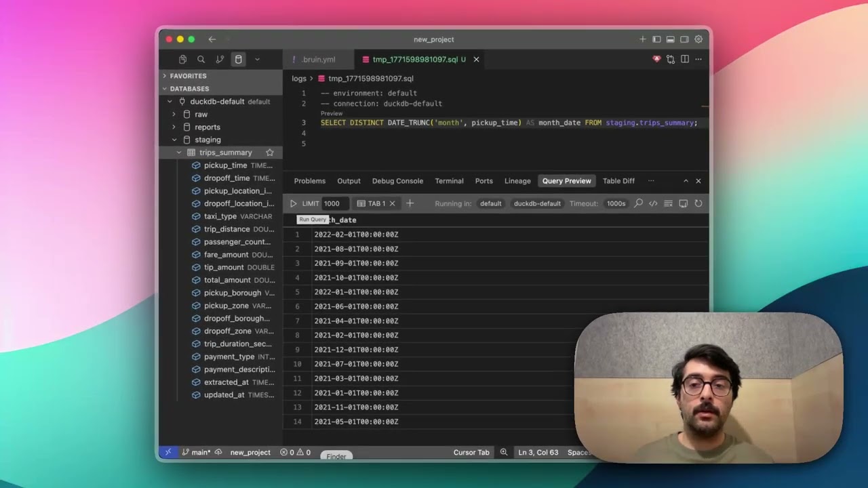Show the query code icon

[x=653, y=203]
